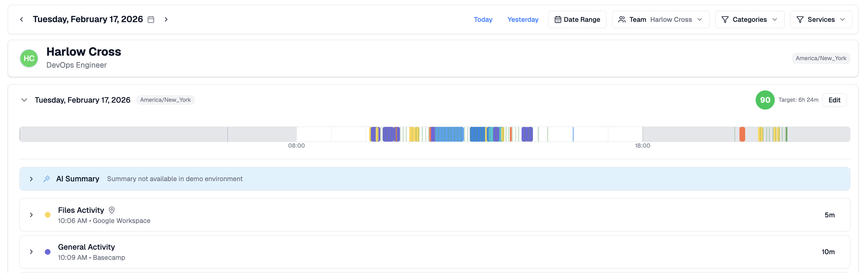The width and height of the screenshot is (868, 273).
Task: Click the 08:00 timeline label
Action: coord(296,146)
